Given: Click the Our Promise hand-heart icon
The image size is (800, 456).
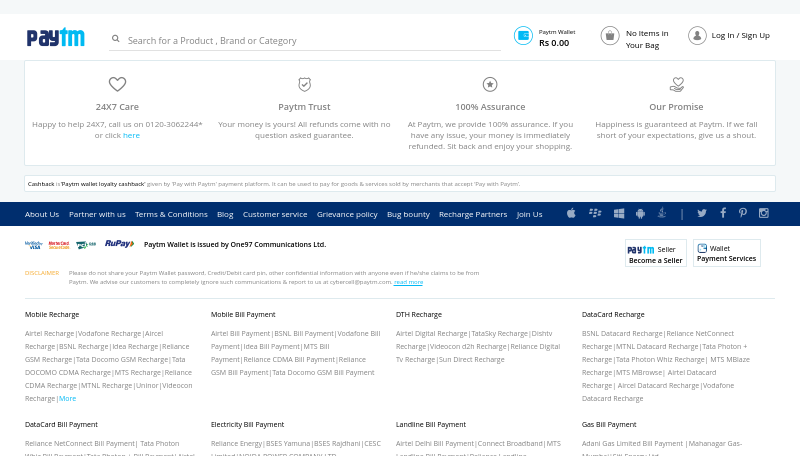Looking at the screenshot, I should [677, 84].
